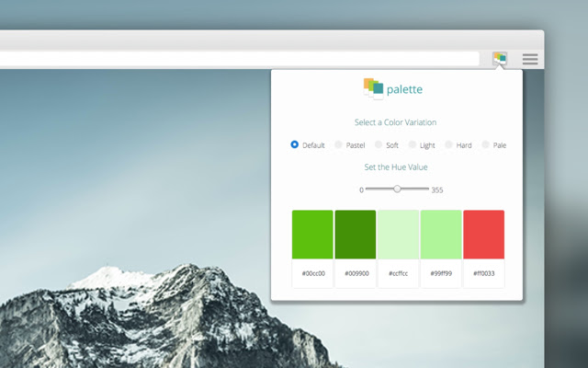Open the browser hamburger menu
This screenshot has width=588, height=368.
(x=530, y=59)
